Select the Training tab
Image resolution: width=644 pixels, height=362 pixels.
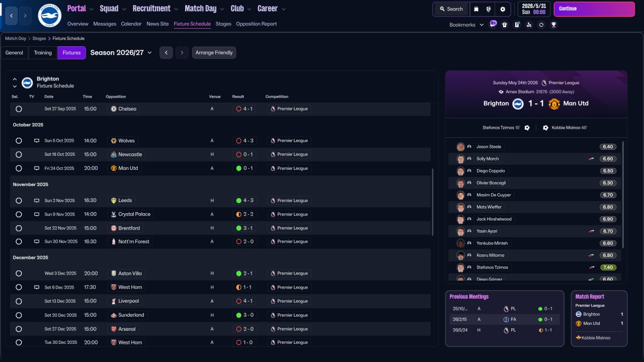(x=43, y=53)
